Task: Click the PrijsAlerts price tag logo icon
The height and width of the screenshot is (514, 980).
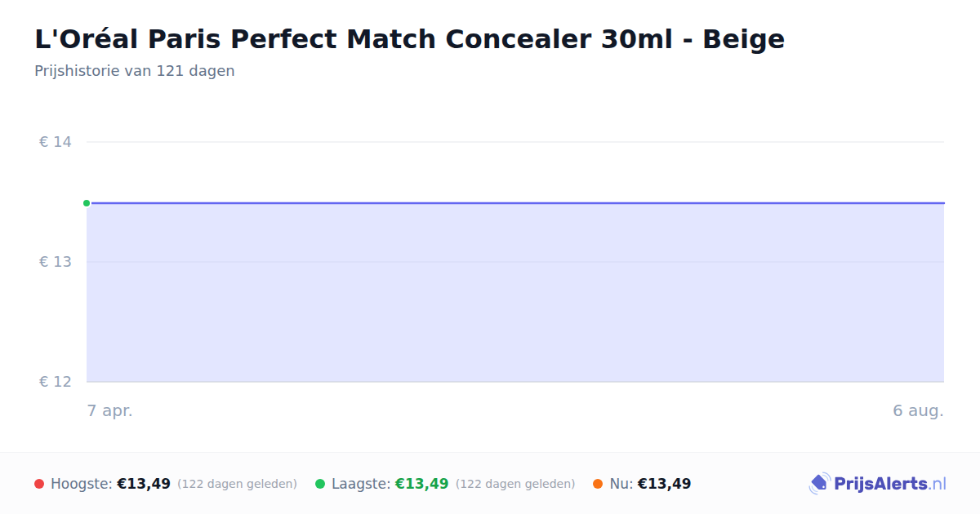Action: (x=819, y=484)
